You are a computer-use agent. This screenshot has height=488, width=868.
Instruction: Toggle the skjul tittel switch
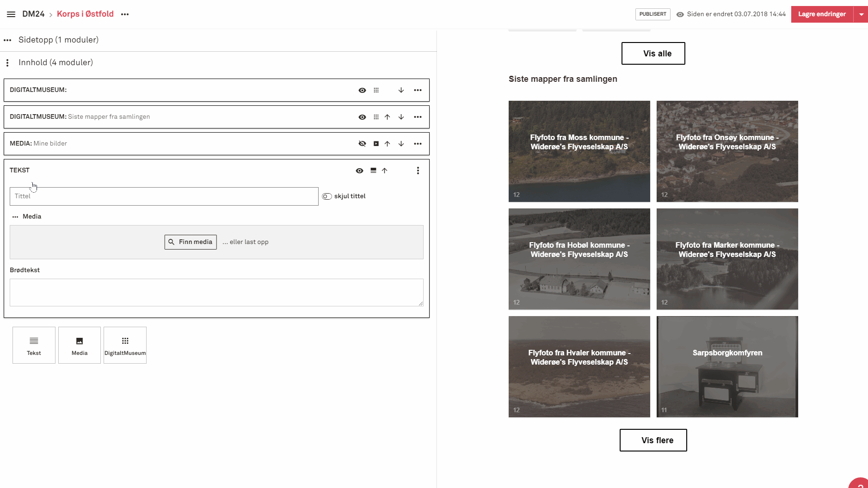(x=327, y=196)
